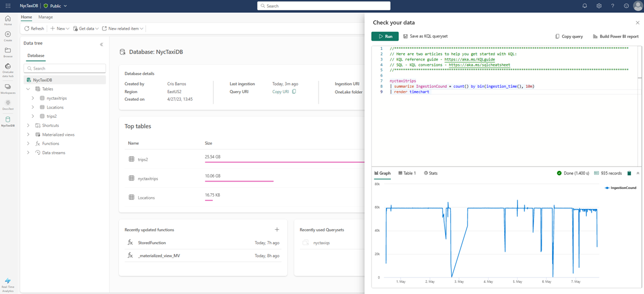This screenshot has height=294, width=644.
Task: Expand the nyctaxitrips table node
Action: [33, 98]
